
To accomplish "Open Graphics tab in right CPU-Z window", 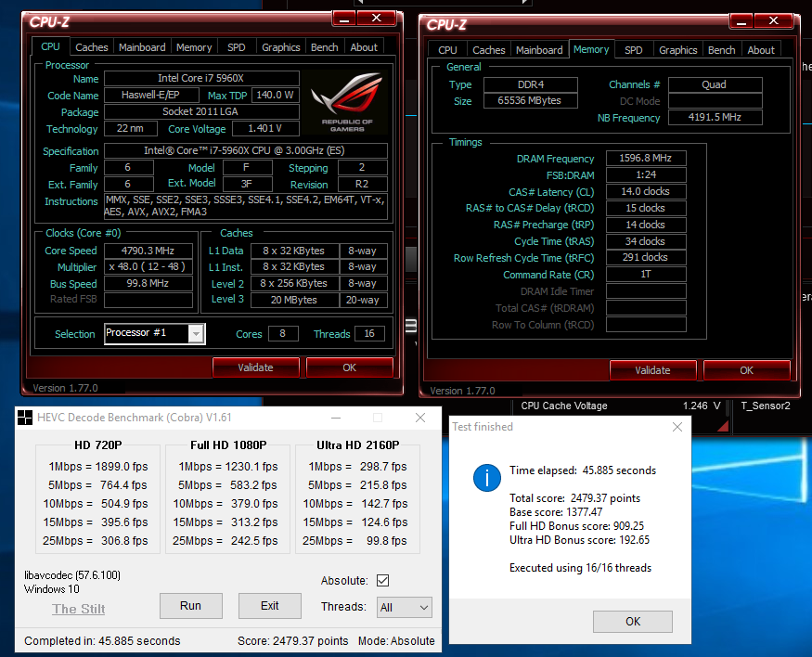I will tap(677, 50).
